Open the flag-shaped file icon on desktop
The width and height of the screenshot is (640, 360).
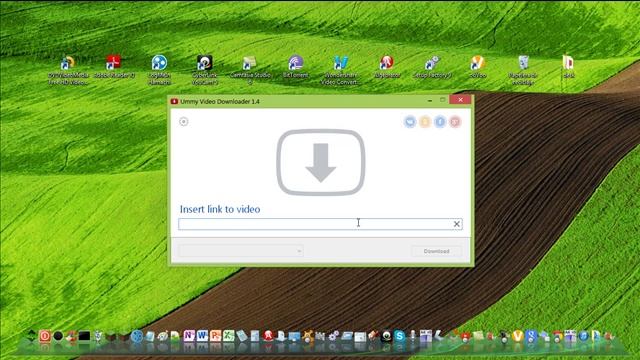[x=568, y=67]
